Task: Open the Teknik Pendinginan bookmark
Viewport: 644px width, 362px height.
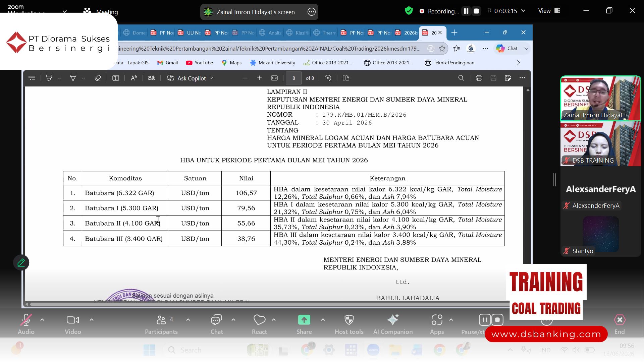Action: [449, 63]
